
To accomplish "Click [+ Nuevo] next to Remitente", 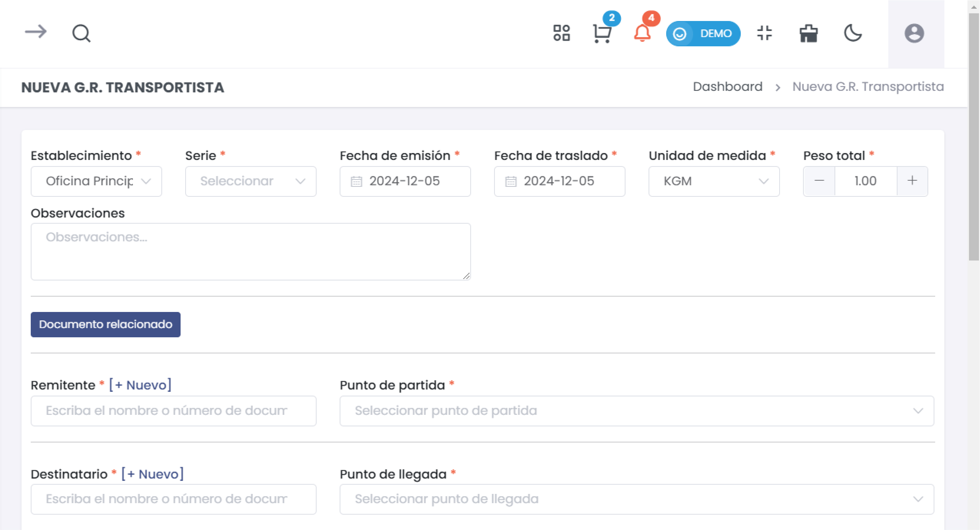I will coord(140,385).
